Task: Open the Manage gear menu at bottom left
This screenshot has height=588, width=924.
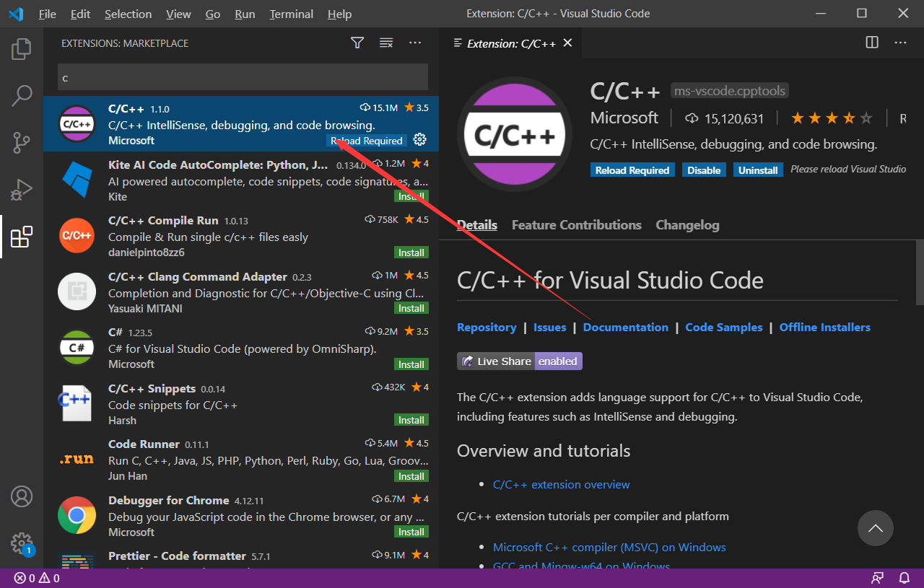Action: click(x=22, y=543)
